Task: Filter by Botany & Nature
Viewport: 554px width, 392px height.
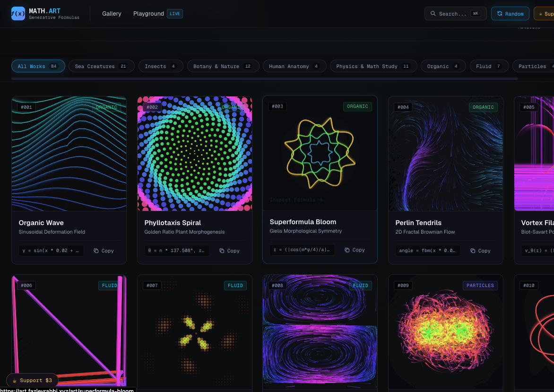Action: [223, 66]
